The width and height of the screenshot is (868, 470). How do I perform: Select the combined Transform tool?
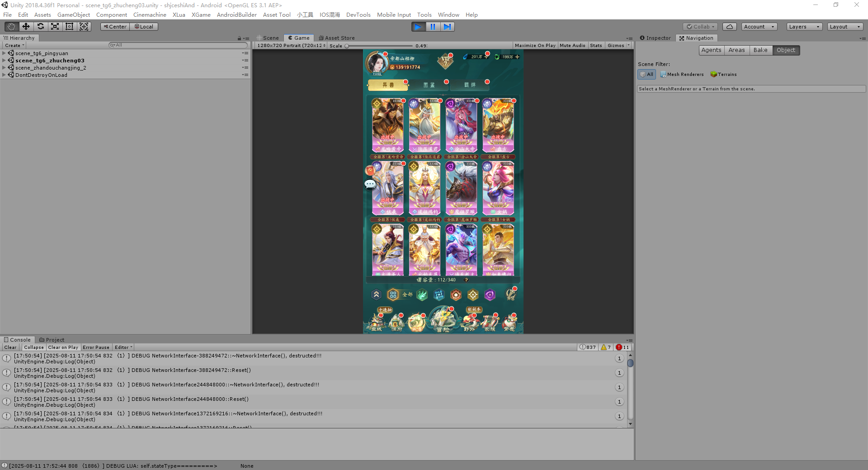[84, 27]
